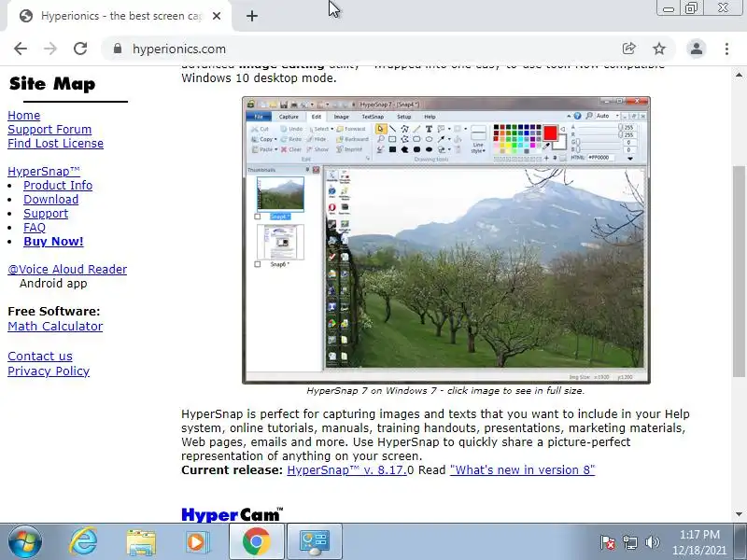Image resolution: width=747 pixels, height=560 pixels.
Task: Open the Math Calculator link
Action: (x=55, y=326)
